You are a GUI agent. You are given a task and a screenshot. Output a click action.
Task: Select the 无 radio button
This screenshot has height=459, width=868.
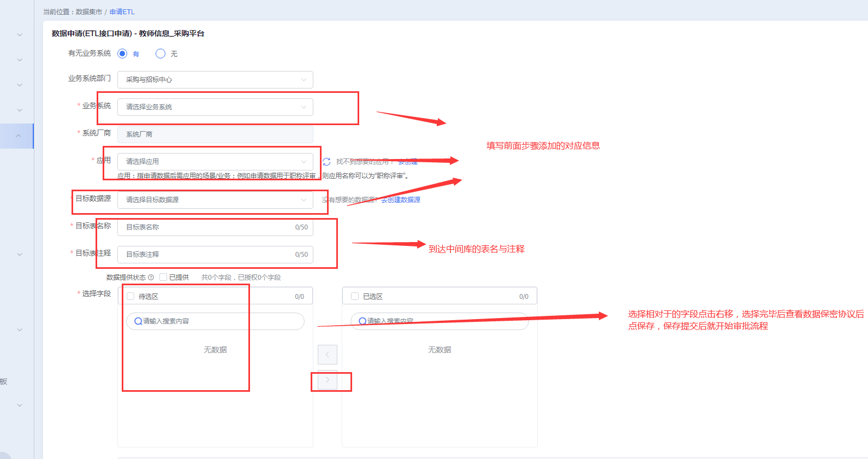(x=160, y=54)
